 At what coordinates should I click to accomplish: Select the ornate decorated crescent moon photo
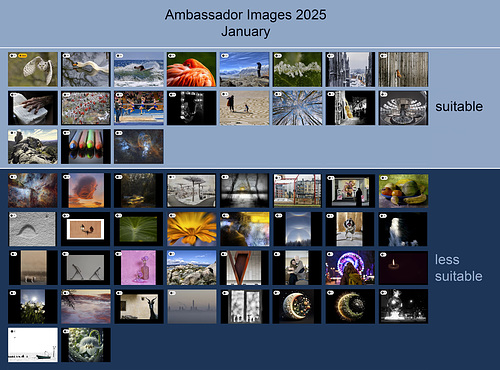point(297,307)
